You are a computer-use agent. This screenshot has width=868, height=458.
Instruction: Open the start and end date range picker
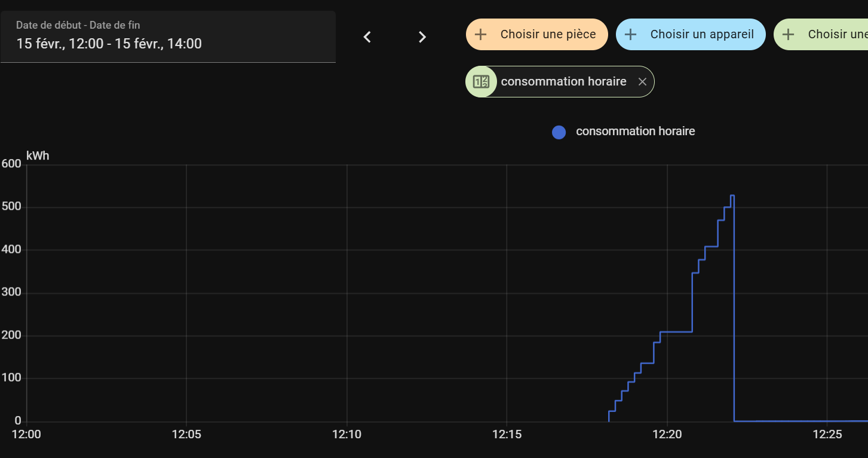click(168, 36)
